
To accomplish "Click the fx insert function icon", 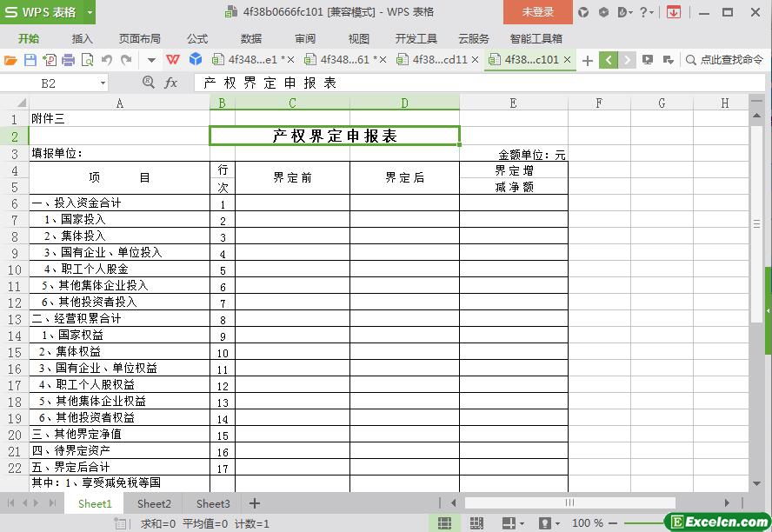I will [x=170, y=83].
